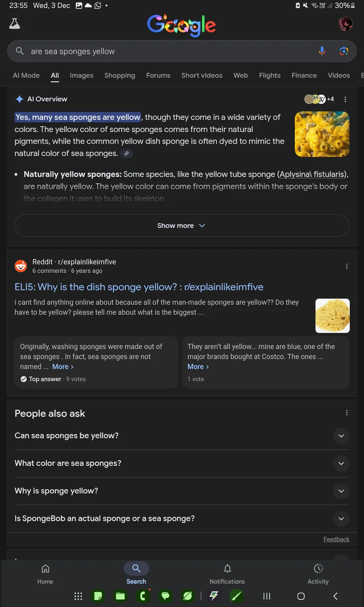The image size is (364, 607).
Task: Open Activity in bottom navigation
Action: click(318, 574)
